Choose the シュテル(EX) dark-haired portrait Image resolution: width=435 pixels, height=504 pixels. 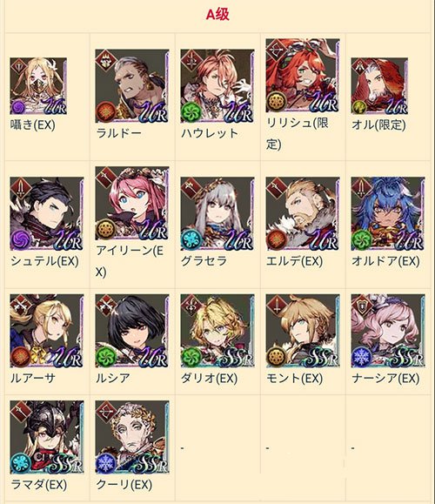click(x=47, y=214)
